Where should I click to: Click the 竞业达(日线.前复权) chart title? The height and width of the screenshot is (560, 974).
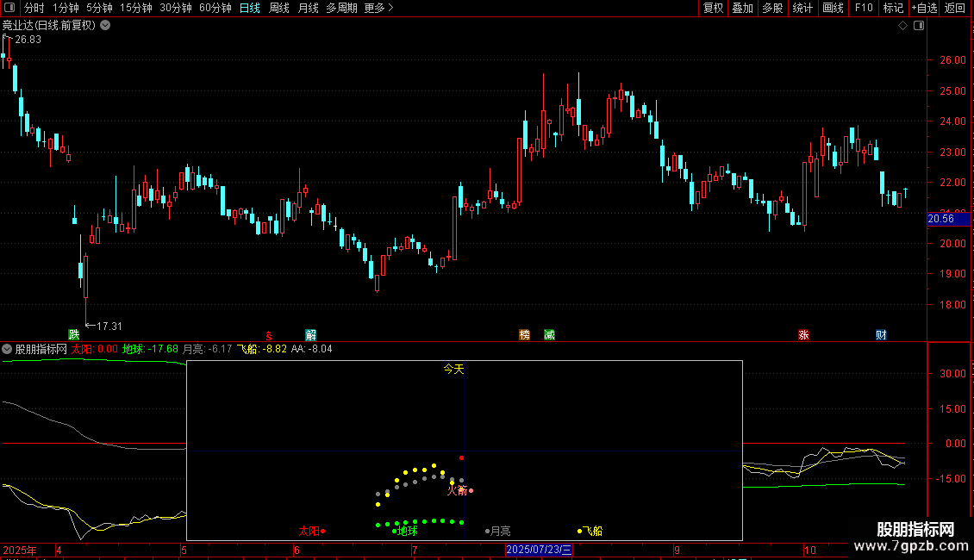49,26
